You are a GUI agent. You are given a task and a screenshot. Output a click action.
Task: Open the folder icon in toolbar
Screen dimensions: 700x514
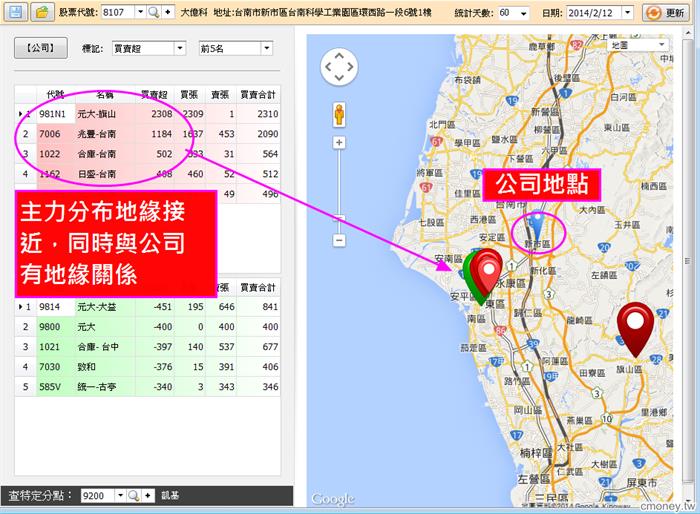click(x=42, y=12)
